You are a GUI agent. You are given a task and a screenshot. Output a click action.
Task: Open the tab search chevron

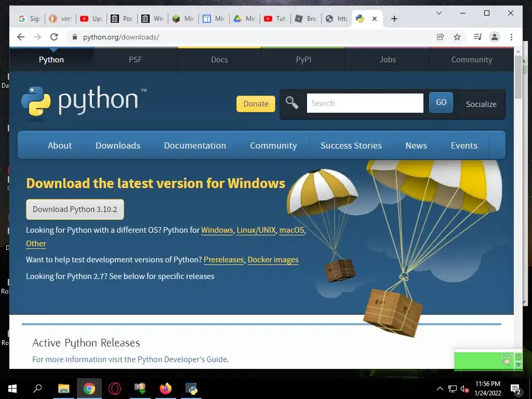438,13
